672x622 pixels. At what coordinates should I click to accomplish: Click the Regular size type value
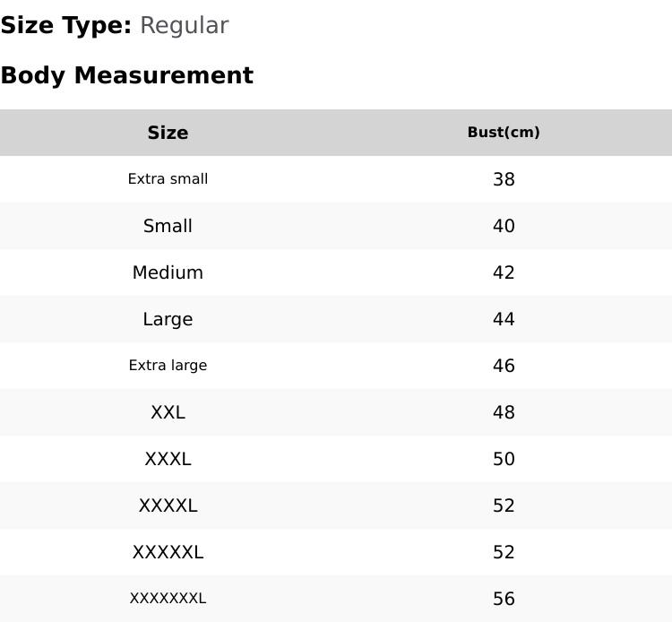tap(184, 25)
